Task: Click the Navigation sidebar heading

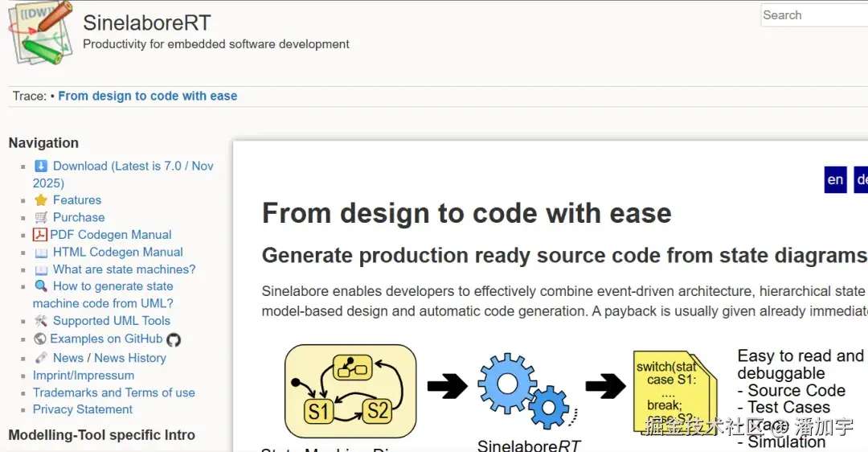Action: (43, 143)
